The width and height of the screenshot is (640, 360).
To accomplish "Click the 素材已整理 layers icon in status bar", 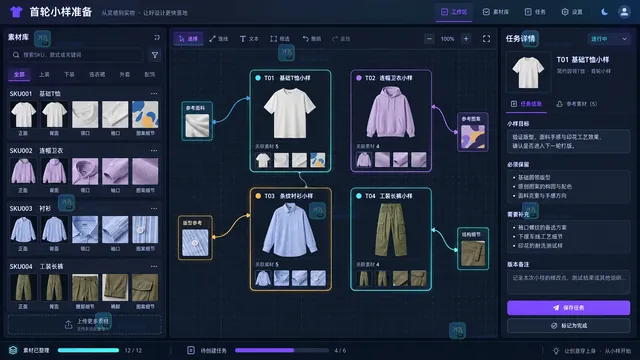I will (13, 350).
